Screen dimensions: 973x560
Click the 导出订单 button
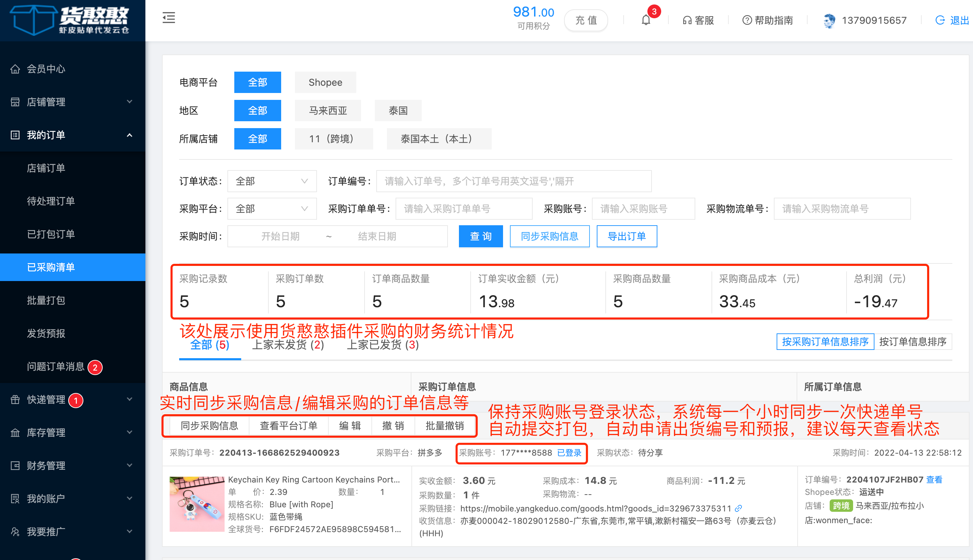point(626,236)
